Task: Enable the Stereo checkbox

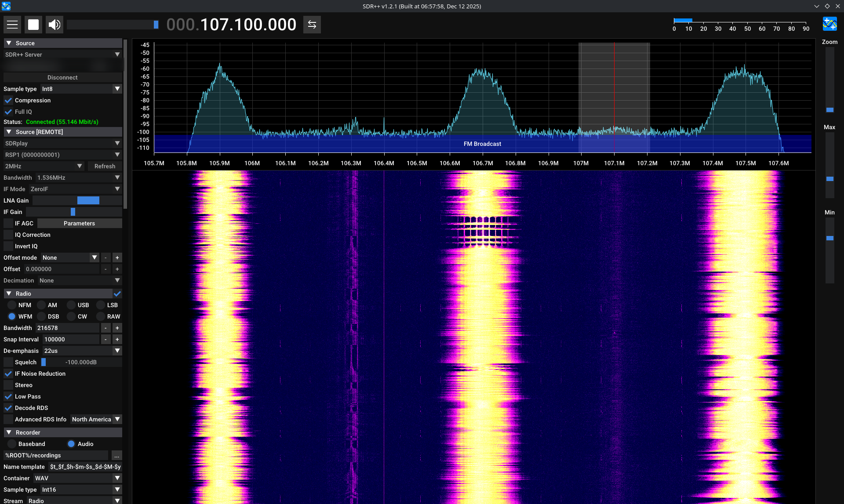Action: click(8, 385)
